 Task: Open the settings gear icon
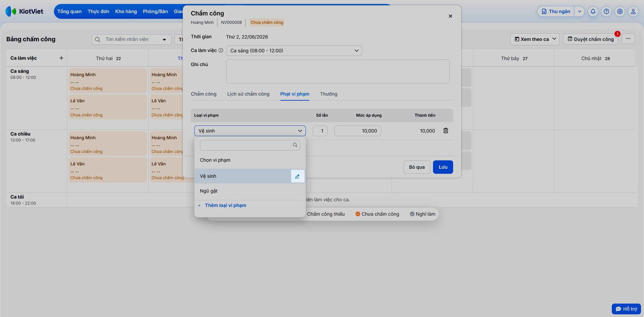620,11
